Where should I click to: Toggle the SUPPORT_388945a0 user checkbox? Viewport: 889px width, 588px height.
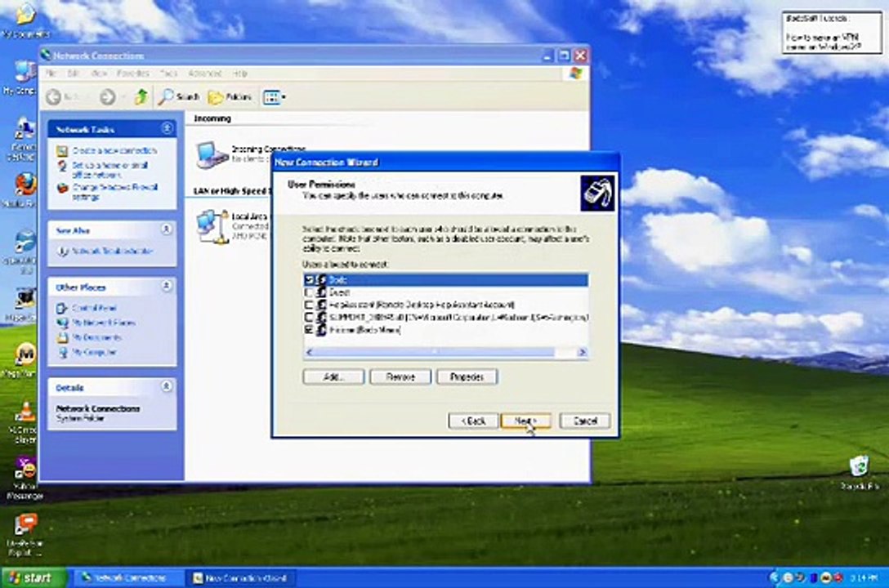click(x=309, y=317)
